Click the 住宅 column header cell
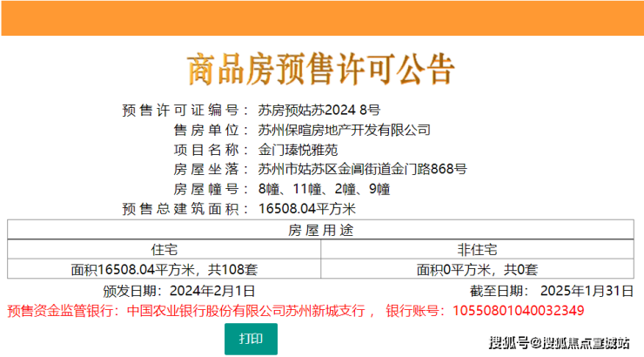This screenshot has height=357, width=644. [x=164, y=249]
